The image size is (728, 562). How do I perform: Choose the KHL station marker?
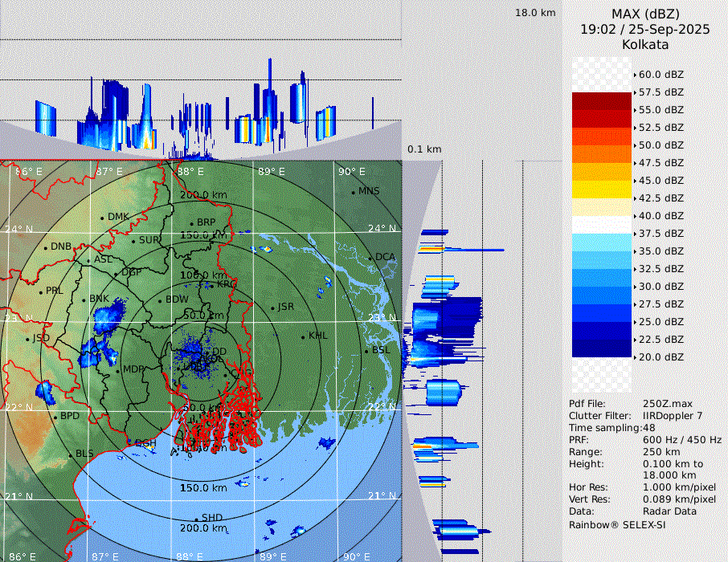coord(303,336)
